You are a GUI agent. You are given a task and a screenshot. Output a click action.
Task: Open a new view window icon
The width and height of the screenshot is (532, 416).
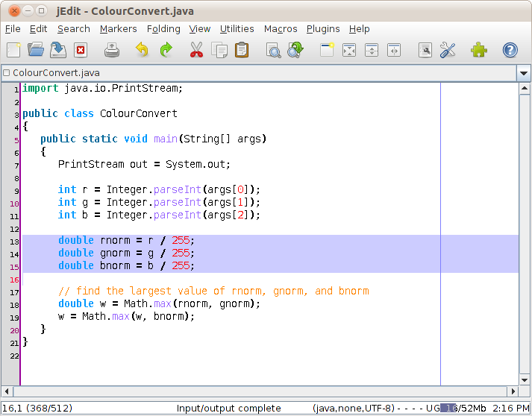327,50
